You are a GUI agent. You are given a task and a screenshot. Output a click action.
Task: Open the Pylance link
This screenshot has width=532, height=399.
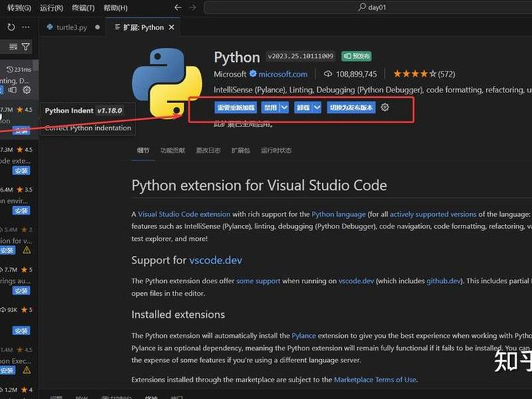pos(304,336)
